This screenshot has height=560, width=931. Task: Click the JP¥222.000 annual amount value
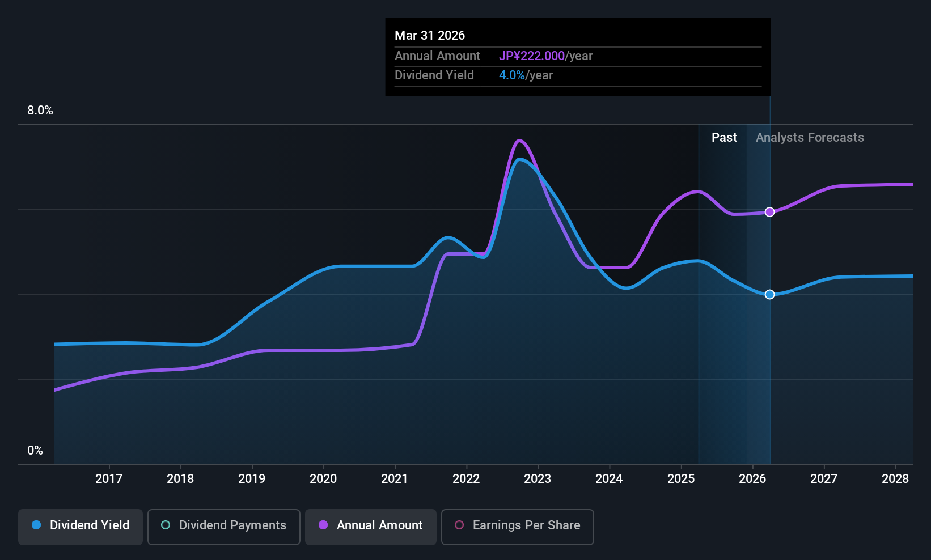(x=531, y=56)
